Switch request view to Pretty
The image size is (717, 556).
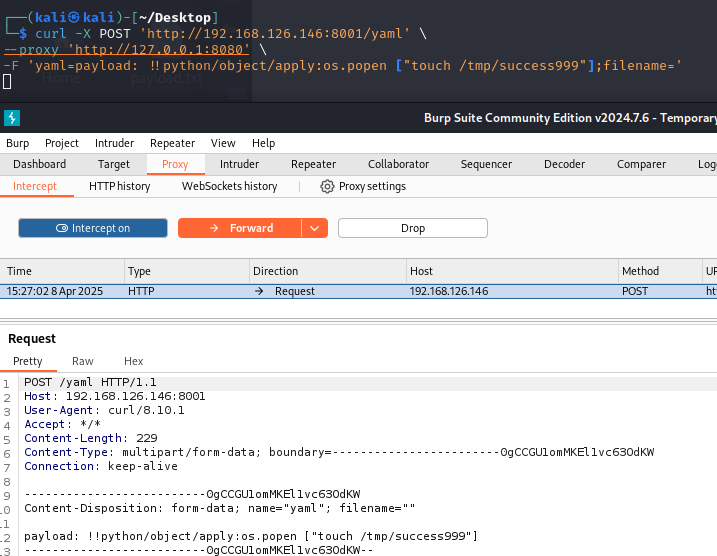[x=27, y=361]
